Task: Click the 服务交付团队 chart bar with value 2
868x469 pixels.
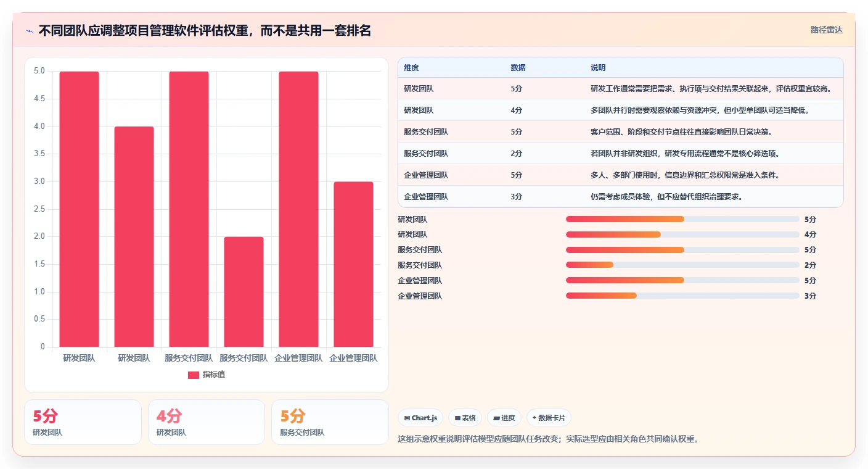Action: (x=244, y=292)
